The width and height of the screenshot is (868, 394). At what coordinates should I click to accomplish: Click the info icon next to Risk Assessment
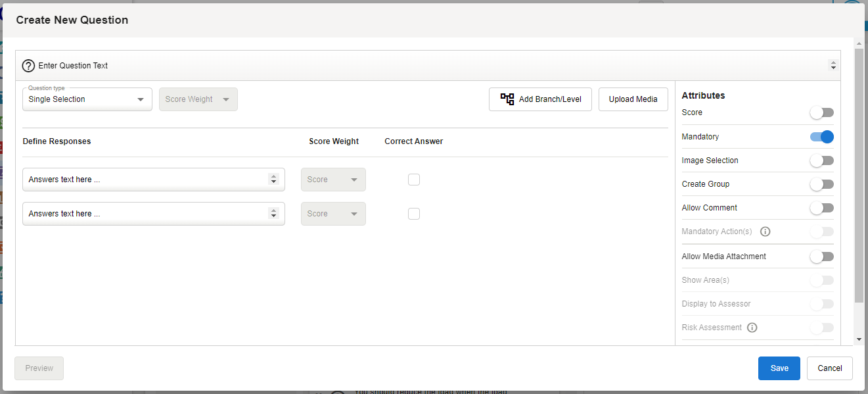click(x=752, y=328)
